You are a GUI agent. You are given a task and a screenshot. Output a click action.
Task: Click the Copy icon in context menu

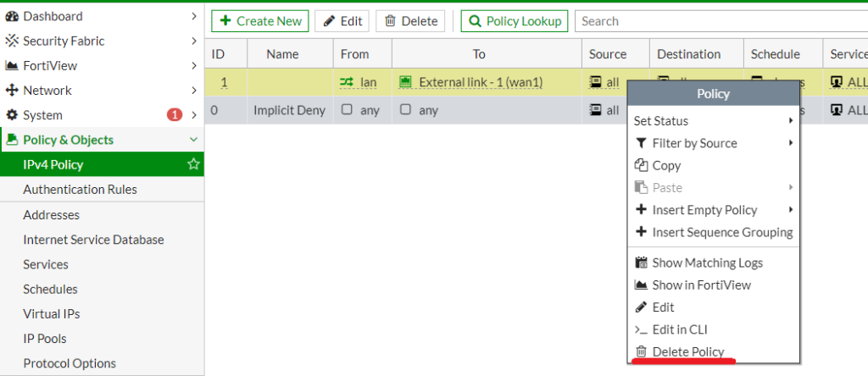[x=641, y=165]
